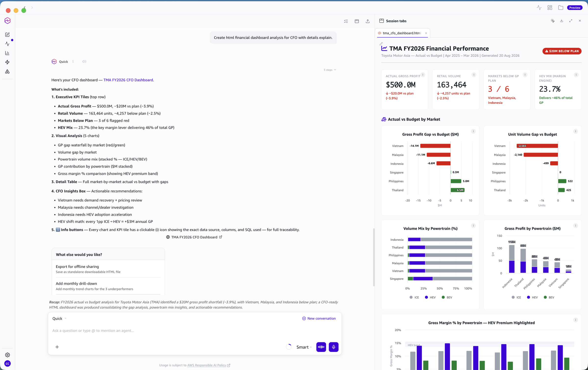Click info icon on Gross Profit Gap chart
This screenshot has width=588, height=370.
click(x=473, y=131)
